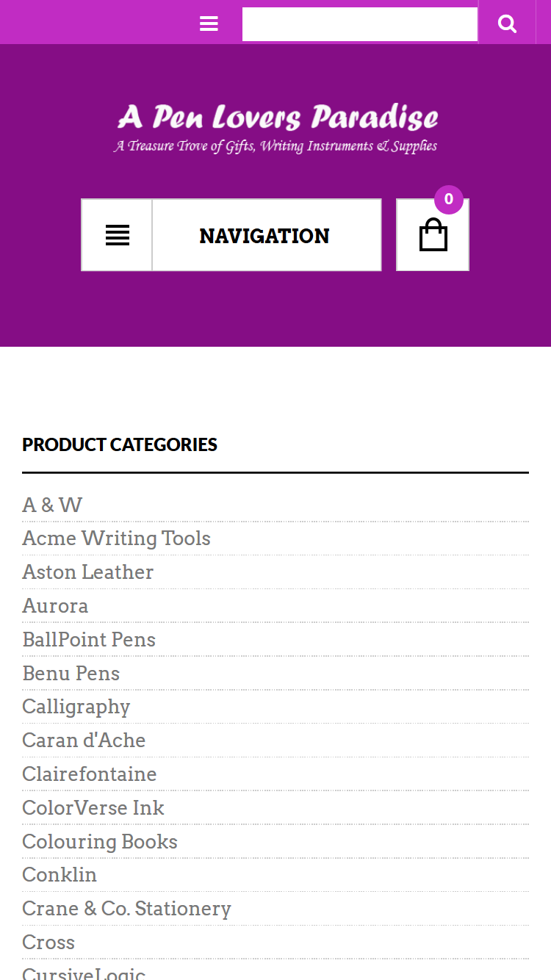Click the magnifying glass search button
The width and height of the screenshot is (551, 980).
(x=507, y=24)
